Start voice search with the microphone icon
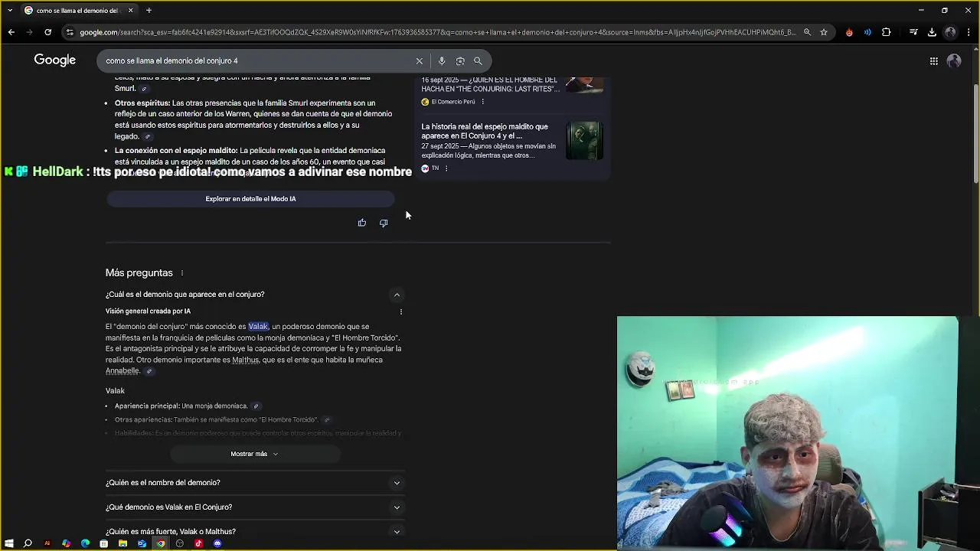This screenshot has height=551, width=980. coord(442,60)
